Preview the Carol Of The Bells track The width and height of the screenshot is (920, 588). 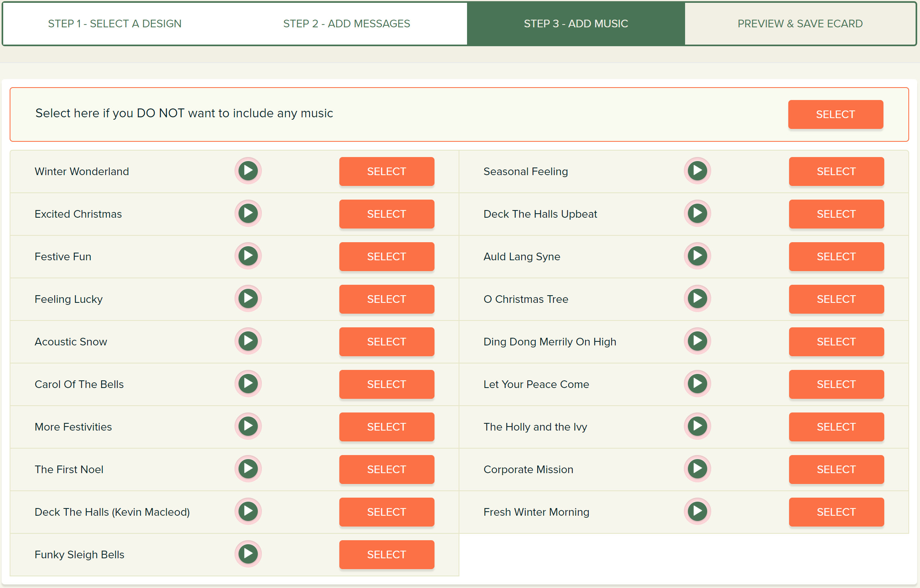pyautogui.click(x=248, y=384)
